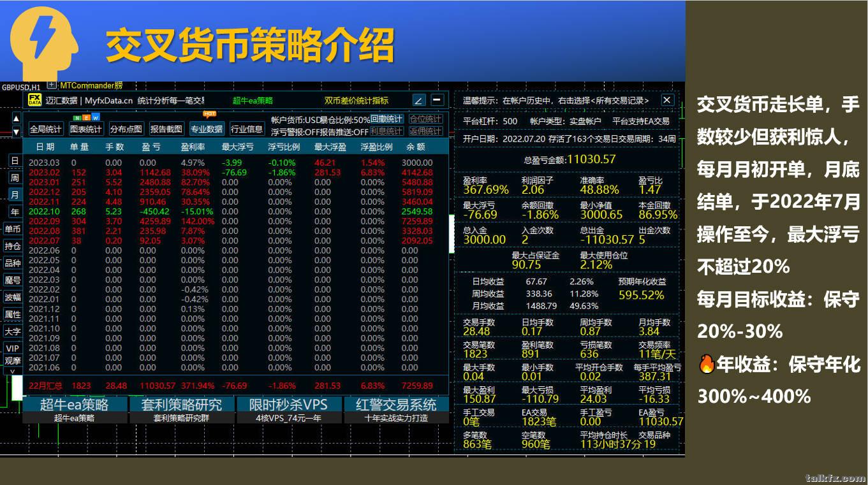Click the pencil edit icon in panel header
Screen dimensions: 868x485
click(x=418, y=100)
